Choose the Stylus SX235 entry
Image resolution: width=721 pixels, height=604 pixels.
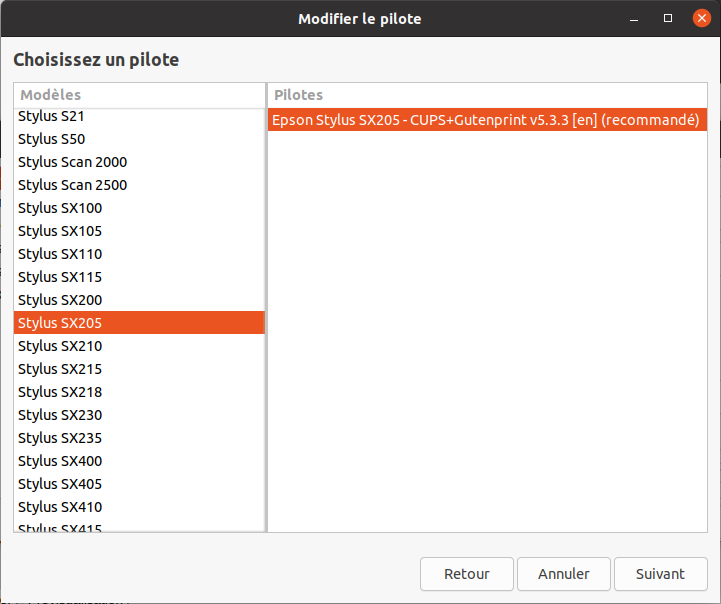[139, 438]
